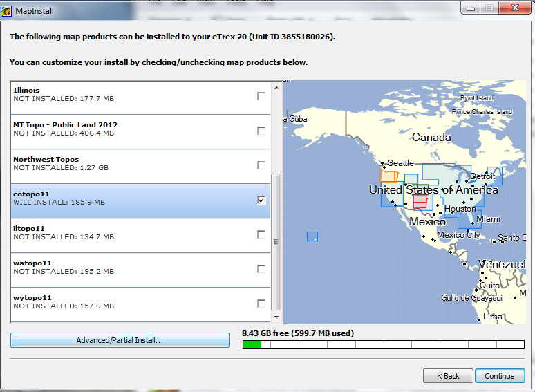Tick the Northwest Topos checkbox
The image size is (535, 392).
pos(261,165)
